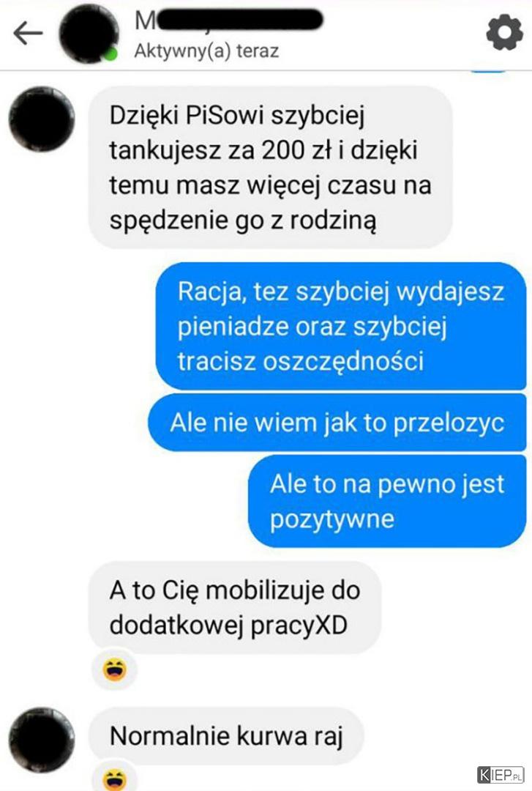Tap the back arrow in the chat header
The image size is (532, 791).
click(x=28, y=33)
